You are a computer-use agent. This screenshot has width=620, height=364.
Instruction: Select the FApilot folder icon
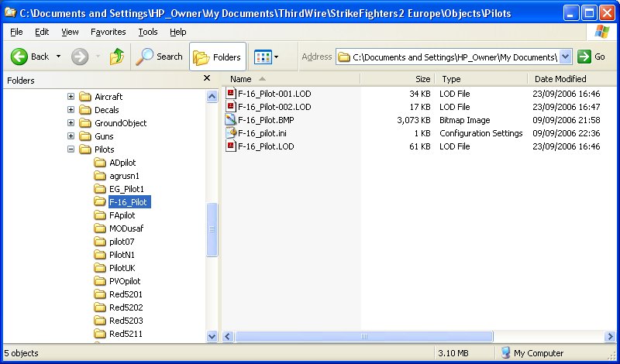(x=100, y=215)
